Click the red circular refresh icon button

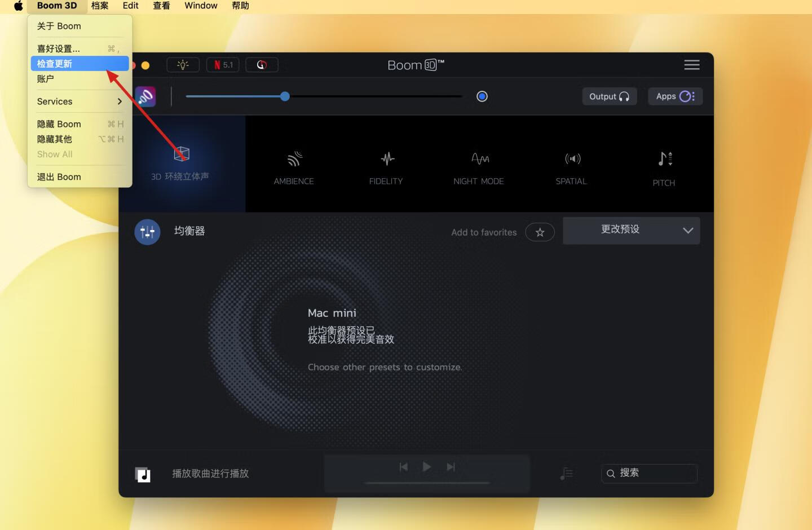262,65
